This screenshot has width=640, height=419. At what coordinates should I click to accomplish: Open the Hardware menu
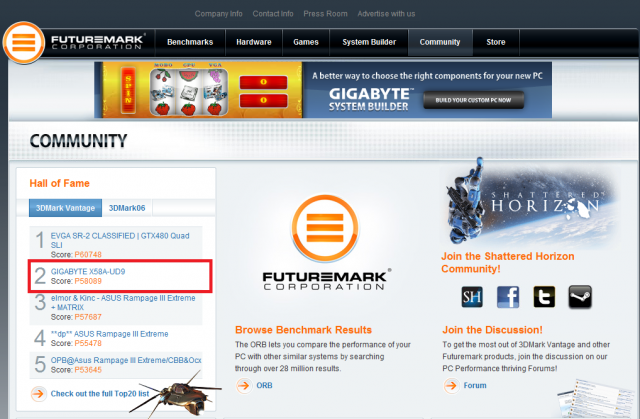(253, 42)
